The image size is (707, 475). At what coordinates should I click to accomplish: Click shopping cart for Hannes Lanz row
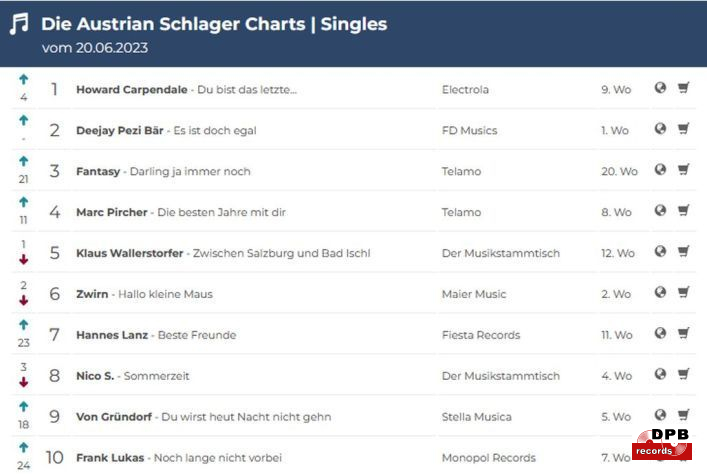pyautogui.click(x=683, y=334)
